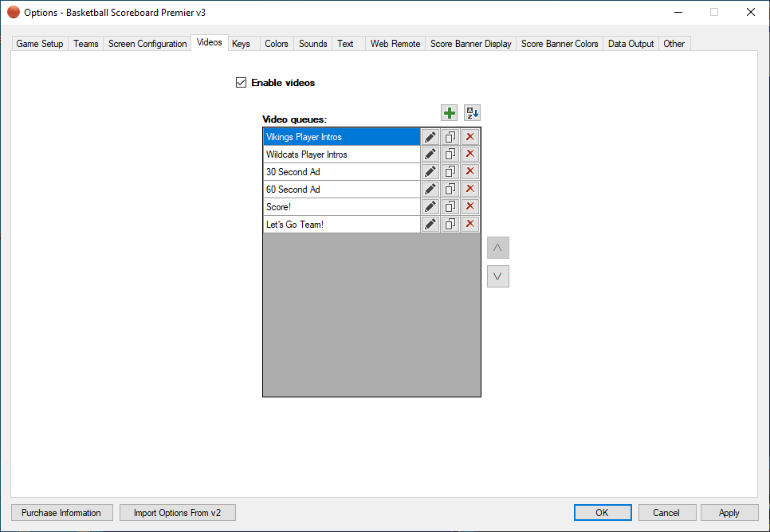Viewport: 770px width, 532px height.
Task: Edit the 60 Second Ad queue
Action: tap(430, 190)
